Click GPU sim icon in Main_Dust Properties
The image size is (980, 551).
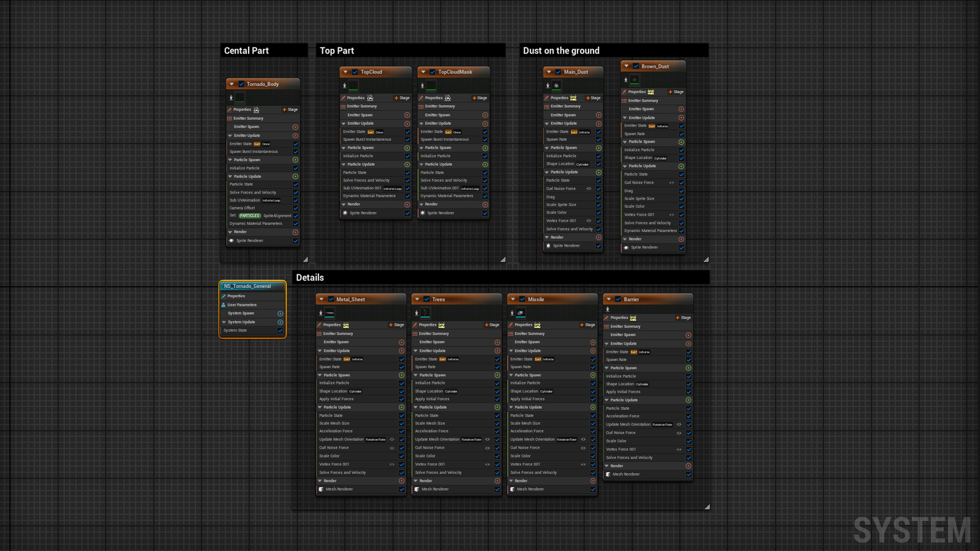pos(573,98)
